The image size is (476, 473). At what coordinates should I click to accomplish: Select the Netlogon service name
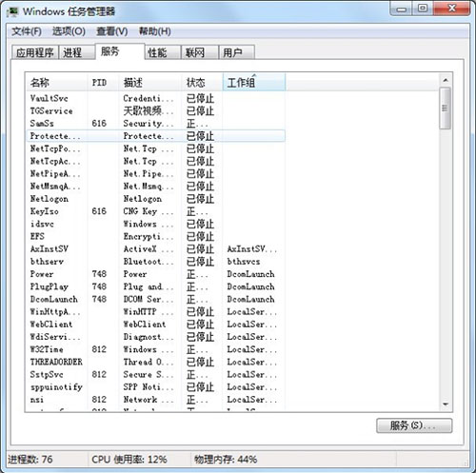click(x=50, y=199)
